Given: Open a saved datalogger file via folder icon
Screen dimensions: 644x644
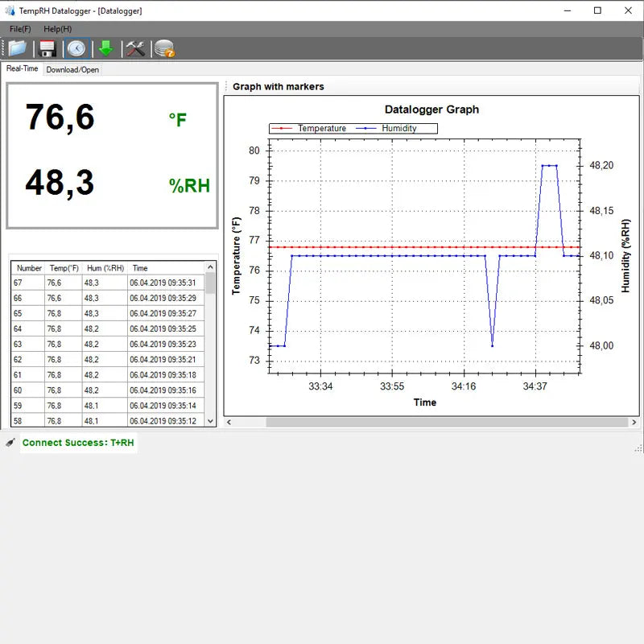Looking at the screenshot, I should click(16, 48).
